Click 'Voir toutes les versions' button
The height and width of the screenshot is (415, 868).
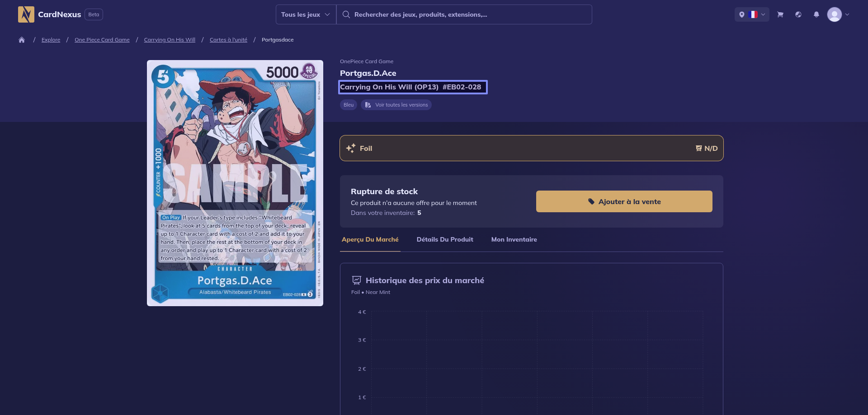pos(396,105)
